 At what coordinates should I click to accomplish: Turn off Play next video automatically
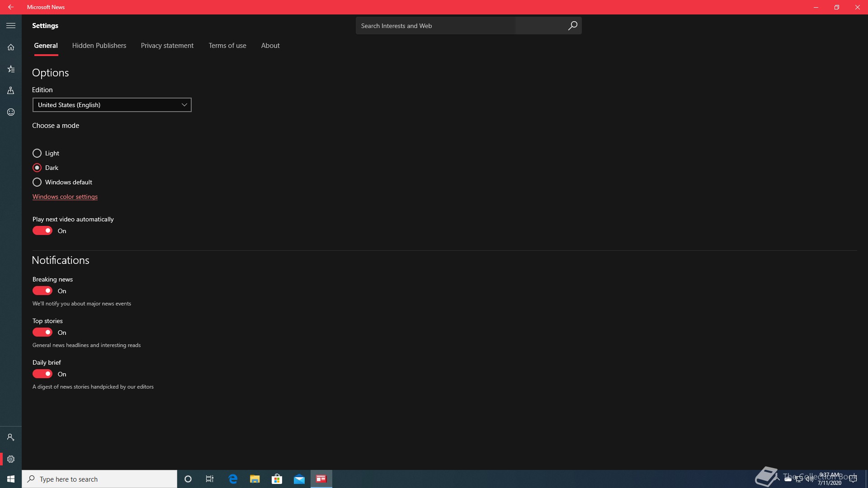tap(42, 231)
